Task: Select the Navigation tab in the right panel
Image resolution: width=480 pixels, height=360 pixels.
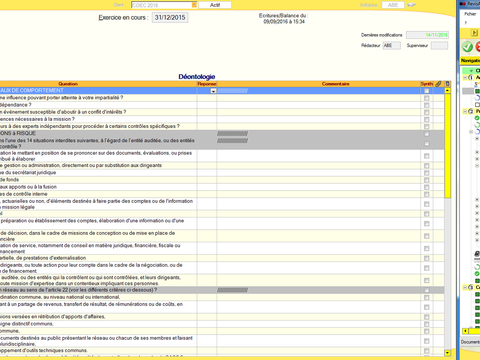Action: pyautogui.click(x=470, y=61)
